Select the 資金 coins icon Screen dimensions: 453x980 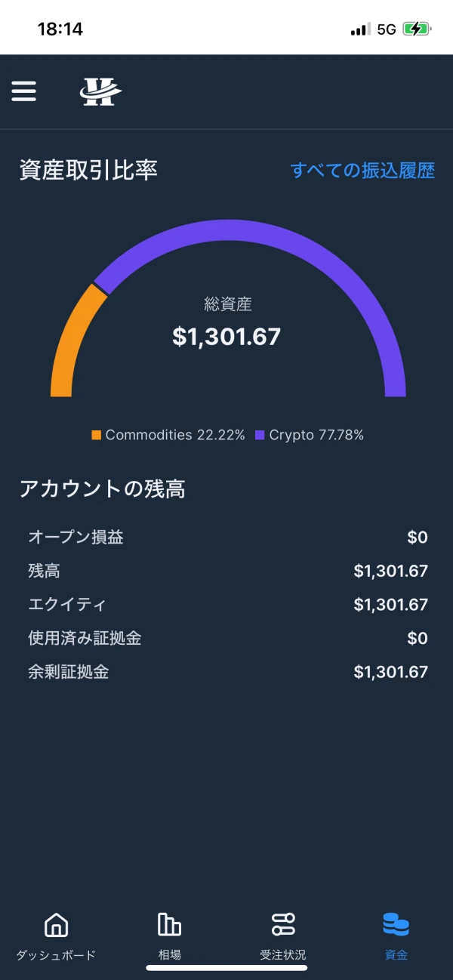(395, 924)
